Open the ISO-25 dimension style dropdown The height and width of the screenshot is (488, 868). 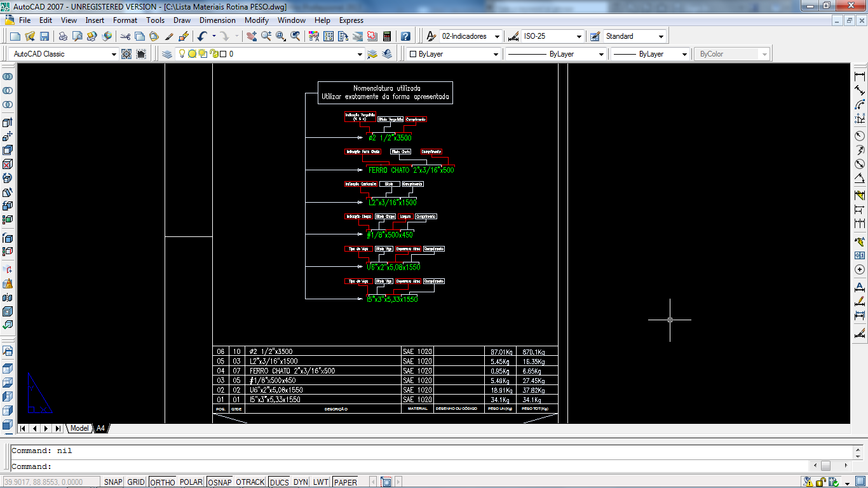pos(578,36)
